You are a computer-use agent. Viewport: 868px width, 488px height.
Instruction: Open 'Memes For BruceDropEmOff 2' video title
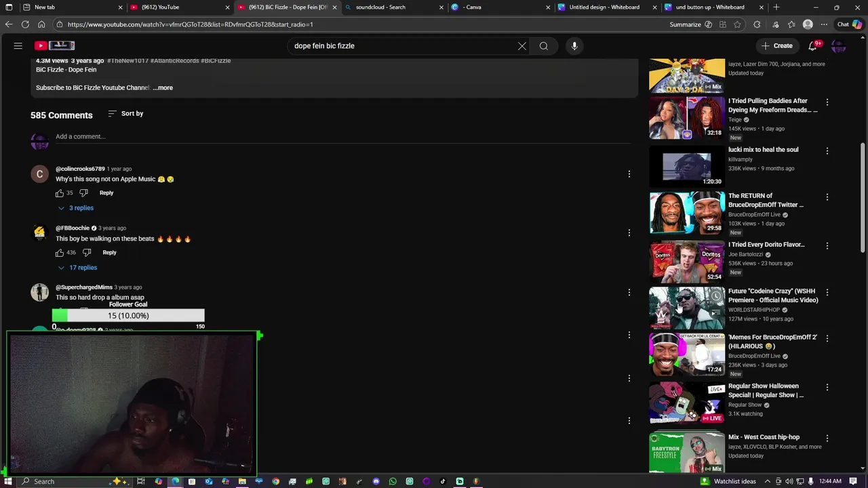coord(772,342)
